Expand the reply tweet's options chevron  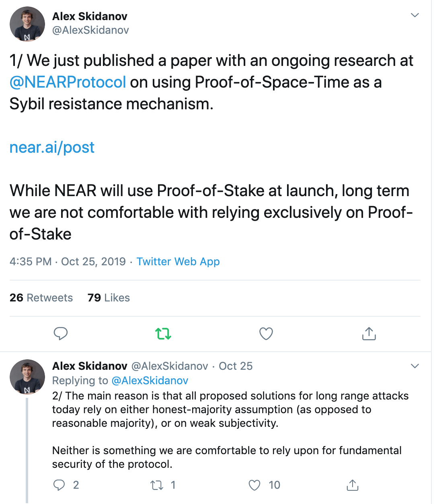415,366
